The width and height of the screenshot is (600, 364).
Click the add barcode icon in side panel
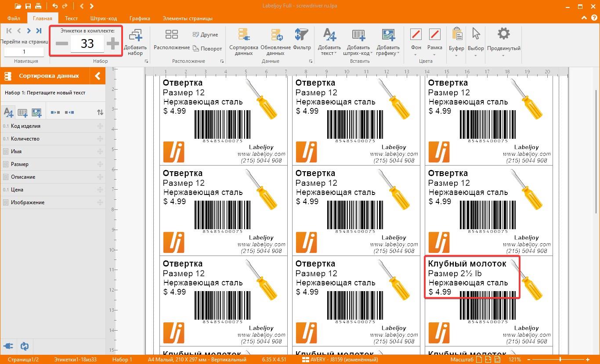click(x=22, y=112)
